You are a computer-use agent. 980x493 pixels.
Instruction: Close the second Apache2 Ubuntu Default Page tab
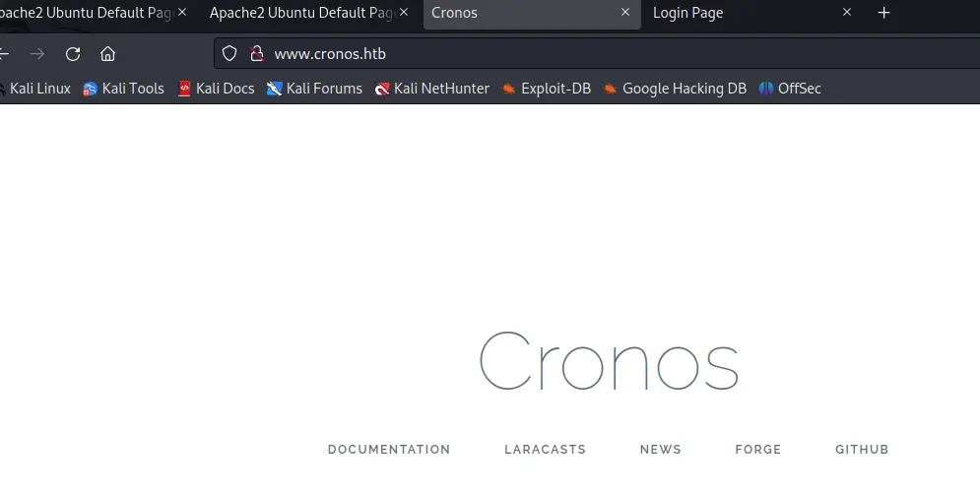(404, 12)
